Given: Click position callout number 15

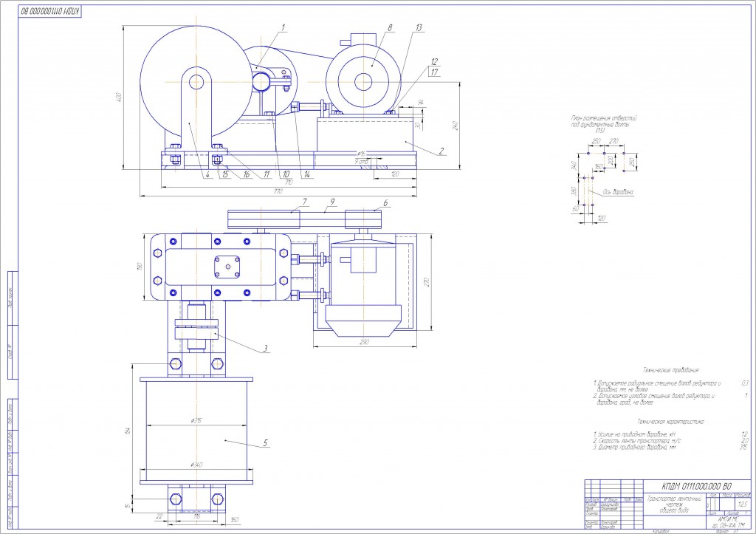Looking at the screenshot, I should pyautogui.click(x=224, y=174).
